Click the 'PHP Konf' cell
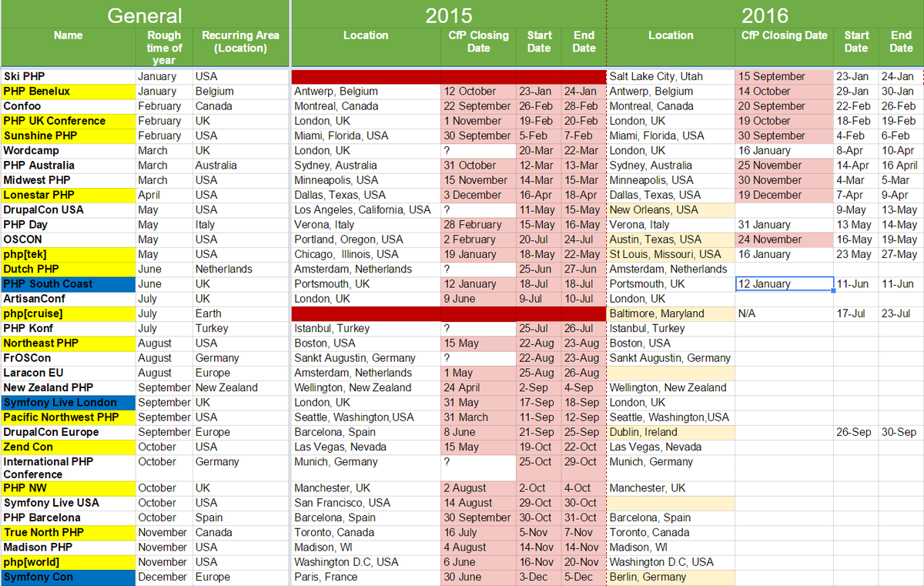 (69, 328)
